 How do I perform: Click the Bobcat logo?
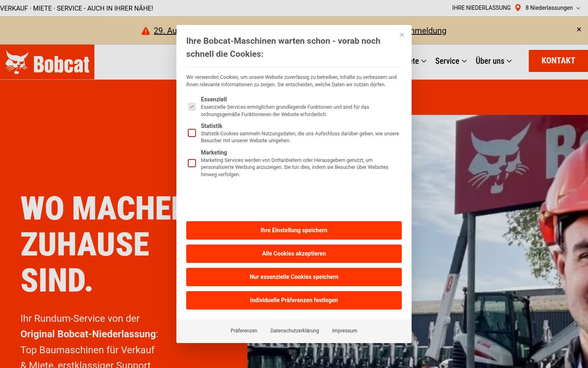tap(47, 62)
